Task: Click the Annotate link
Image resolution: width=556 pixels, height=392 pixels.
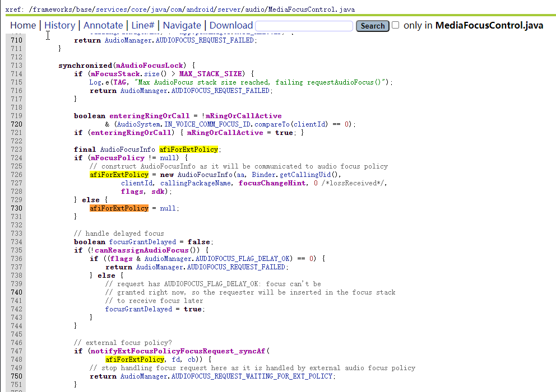Action: point(103,26)
